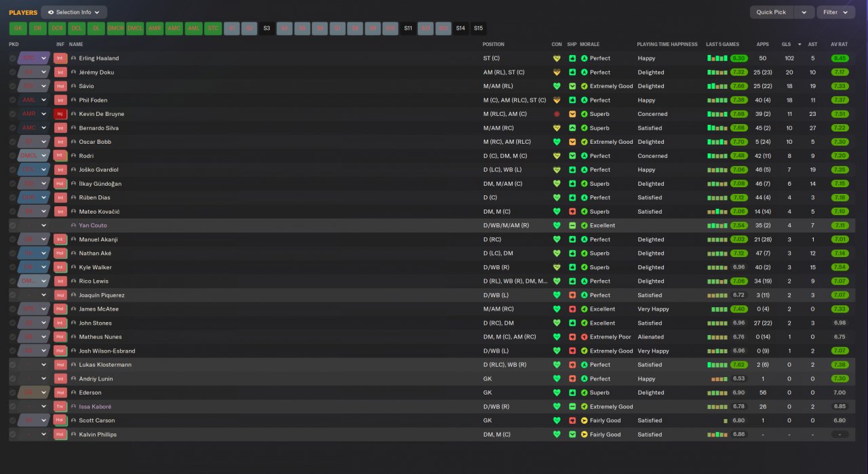Click Kalvin Phillips' sharpness icon
868x474 pixels.
[x=572, y=435]
